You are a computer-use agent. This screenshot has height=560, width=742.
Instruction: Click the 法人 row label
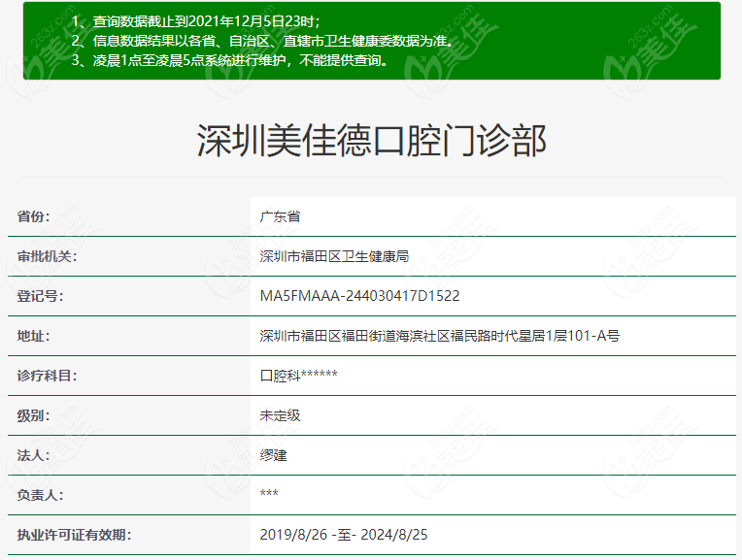click(34, 455)
